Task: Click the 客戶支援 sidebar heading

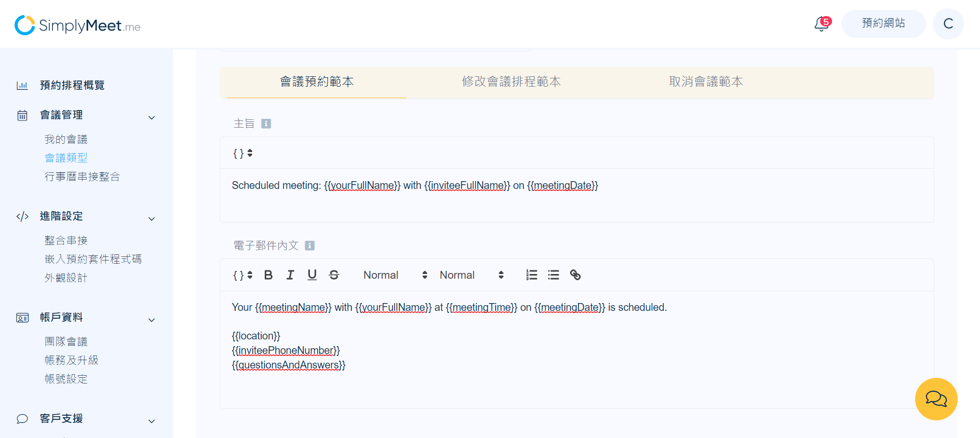Action: 61,419
